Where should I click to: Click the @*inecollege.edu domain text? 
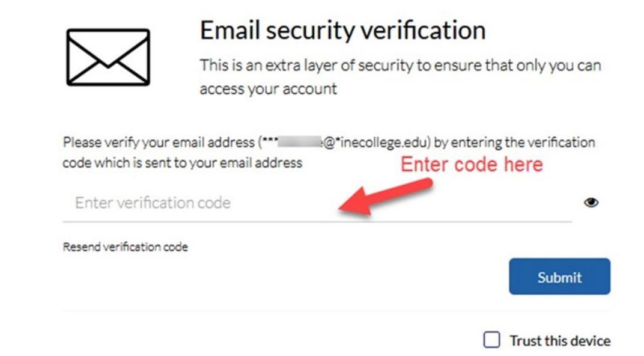(x=377, y=143)
